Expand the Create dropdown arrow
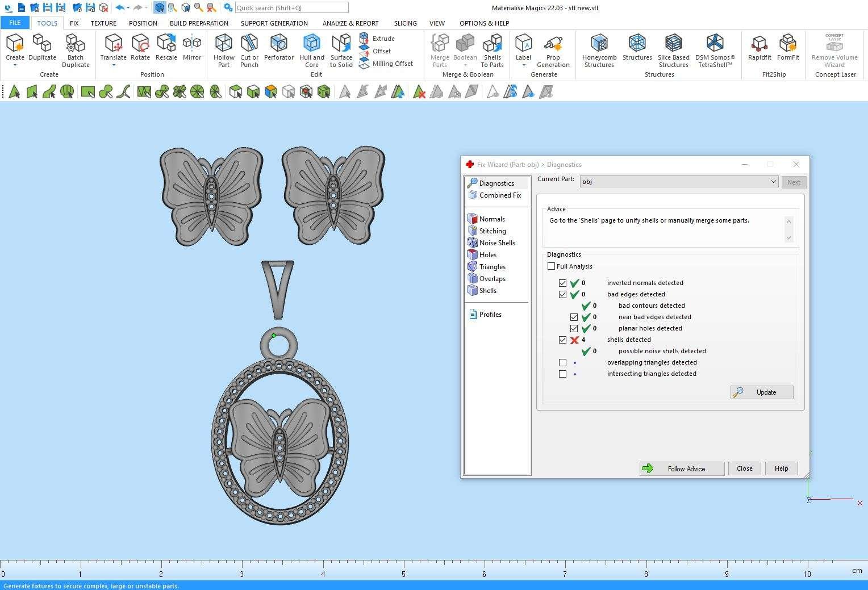The image size is (868, 590). point(15,65)
